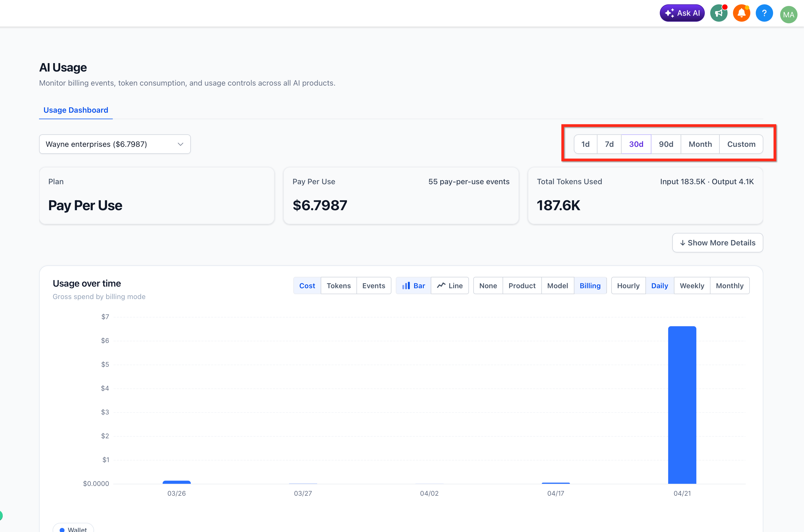804x532 pixels.
Task: Open the MA user avatar menu
Action: point(788,15)
